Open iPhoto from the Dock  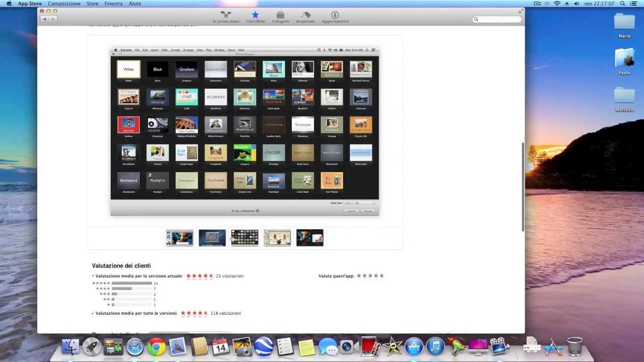click(242, 347)
